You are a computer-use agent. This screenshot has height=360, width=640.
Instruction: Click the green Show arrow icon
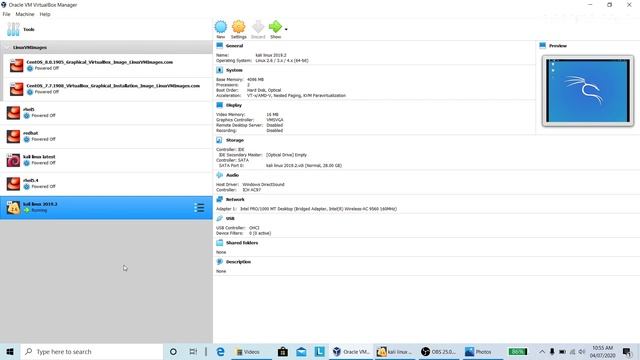click(x=276, y=27)
